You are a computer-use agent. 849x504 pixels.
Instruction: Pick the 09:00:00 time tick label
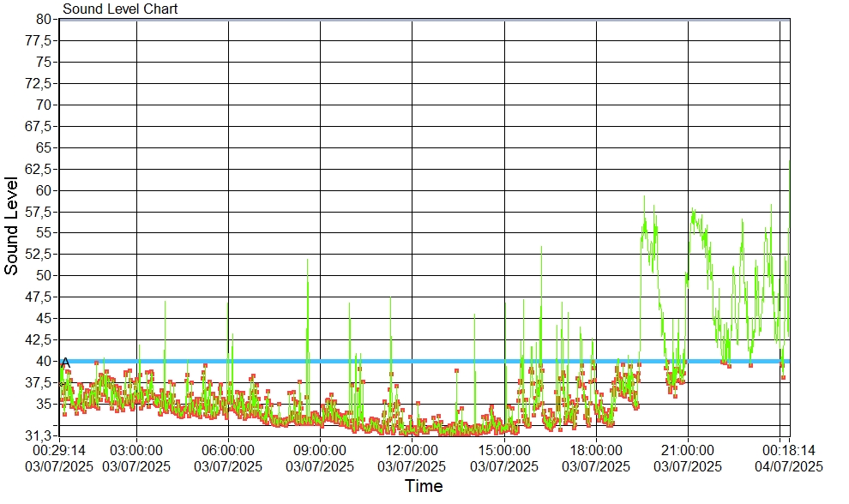(x=320, y=450)
